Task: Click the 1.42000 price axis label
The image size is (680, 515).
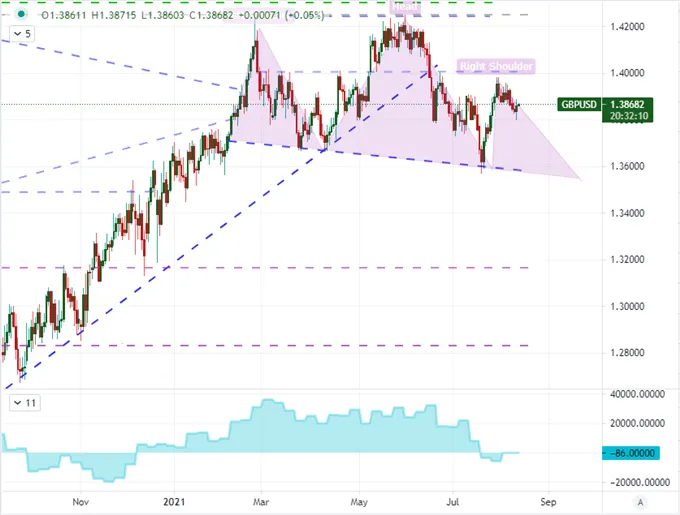Action: click(x=627, y=26)
